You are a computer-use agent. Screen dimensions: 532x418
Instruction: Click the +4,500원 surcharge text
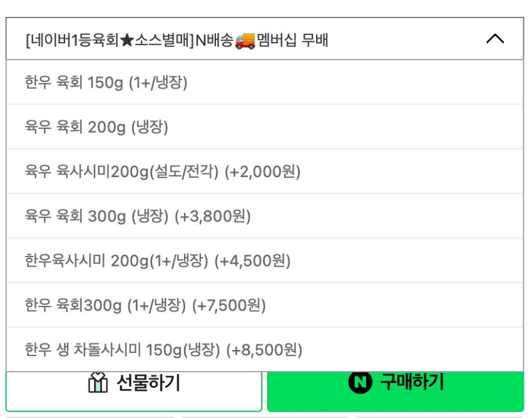click(x=252, y=261)
